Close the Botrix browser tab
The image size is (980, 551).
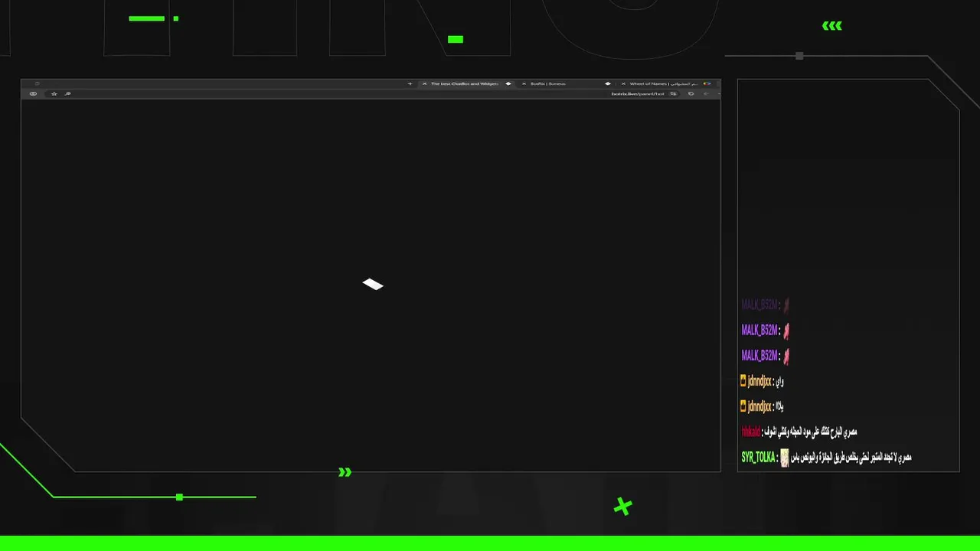coord(524,84)
